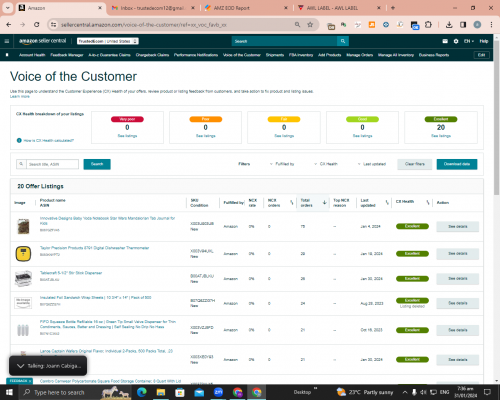
Task: Open Feedback Manager in the favorites bar
Action: (67, 55)
